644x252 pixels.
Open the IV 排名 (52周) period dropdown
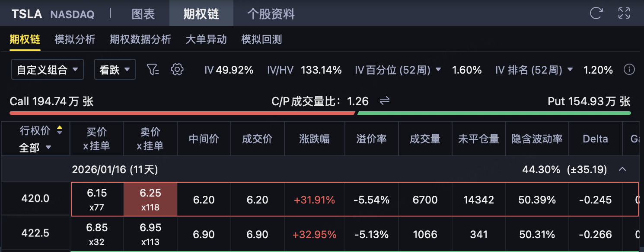[x=570, y=70]
